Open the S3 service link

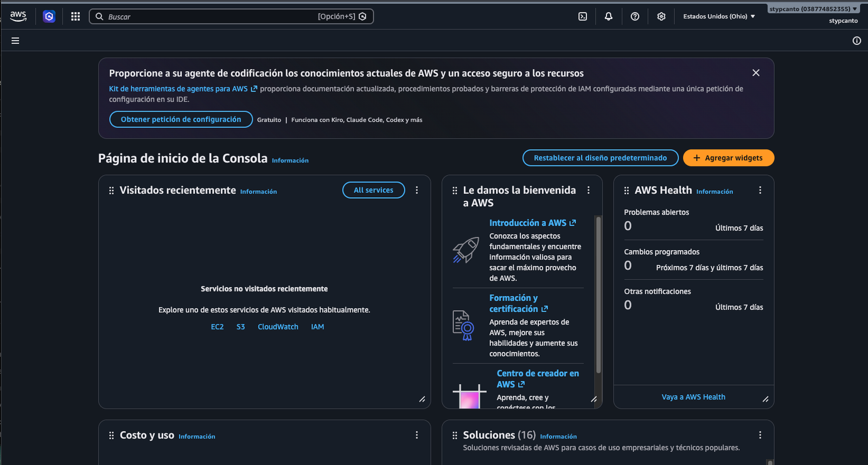(241, 327)
